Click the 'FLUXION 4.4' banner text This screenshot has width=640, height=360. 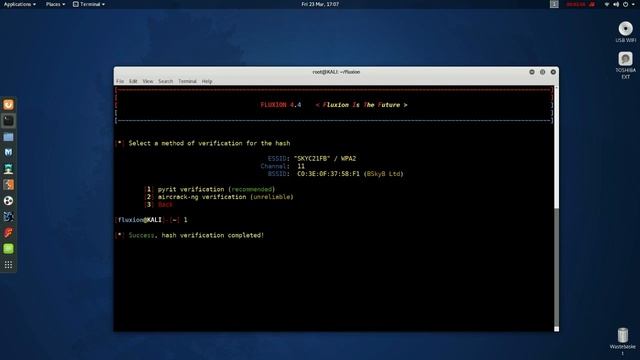pyautogui.click(x=281, y=105)
